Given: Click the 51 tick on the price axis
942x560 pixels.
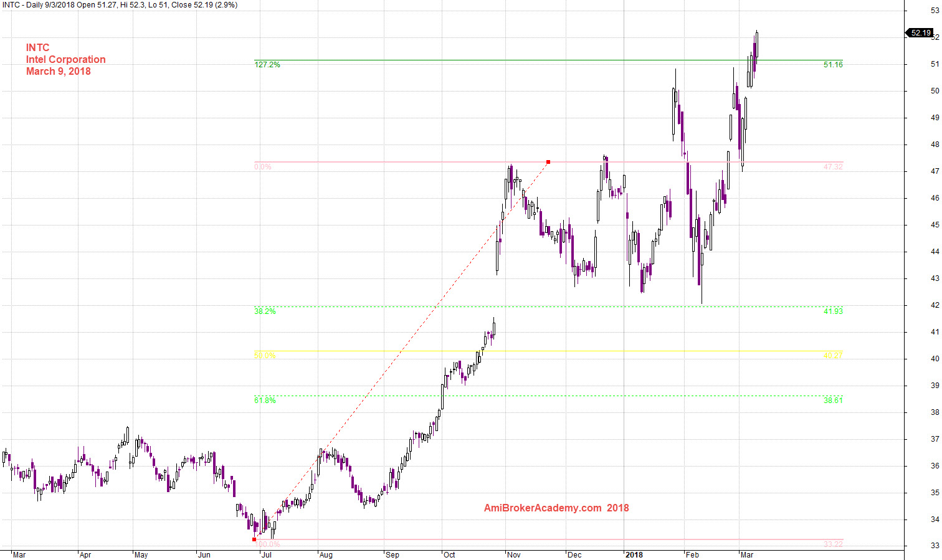Looking at the screenshot, I should [935, 64].
